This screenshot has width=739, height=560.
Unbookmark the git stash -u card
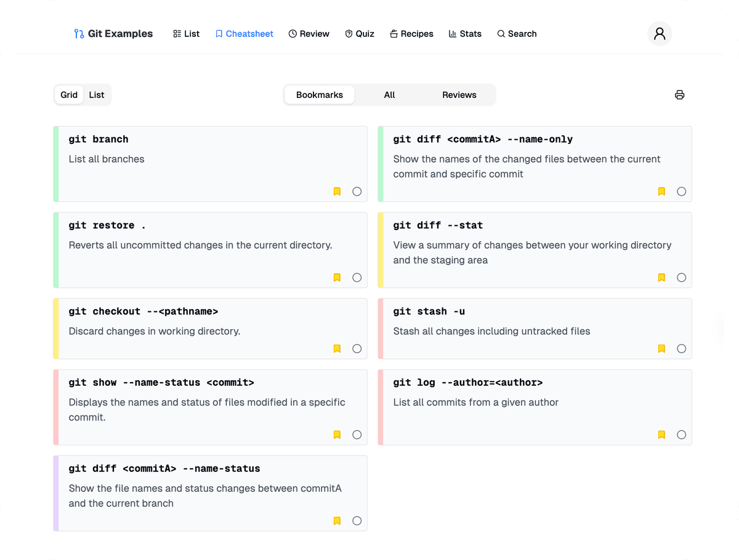(x=661, y=349)
